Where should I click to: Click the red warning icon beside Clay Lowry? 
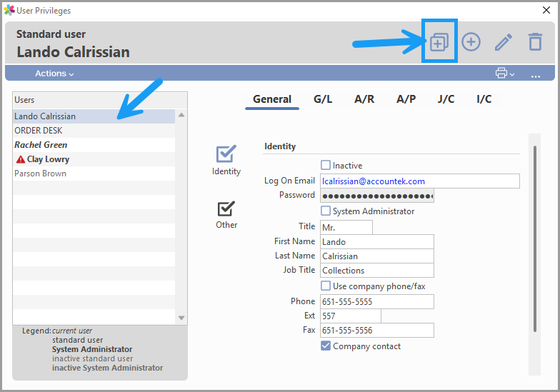point(20,159)
